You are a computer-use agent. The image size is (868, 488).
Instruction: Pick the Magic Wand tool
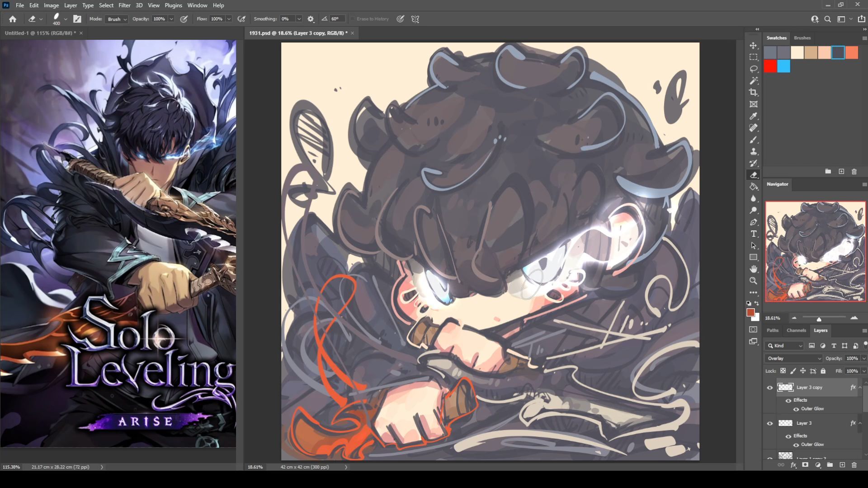click(753, 80)
